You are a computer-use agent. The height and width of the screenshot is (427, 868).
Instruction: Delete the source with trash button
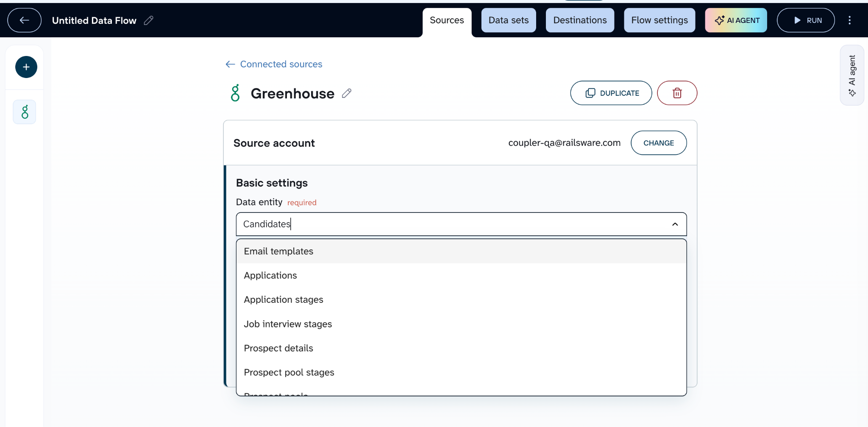677,93
